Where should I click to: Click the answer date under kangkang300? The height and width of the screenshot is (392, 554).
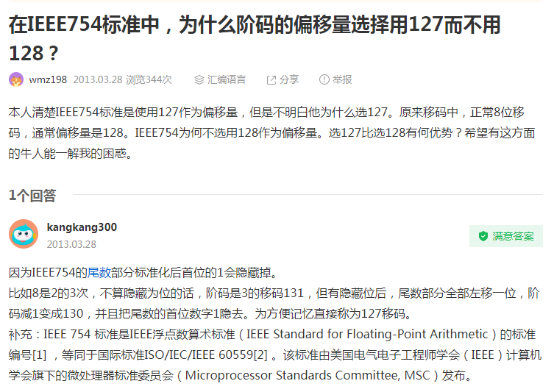pyautogui.click(x=71, y=244)
